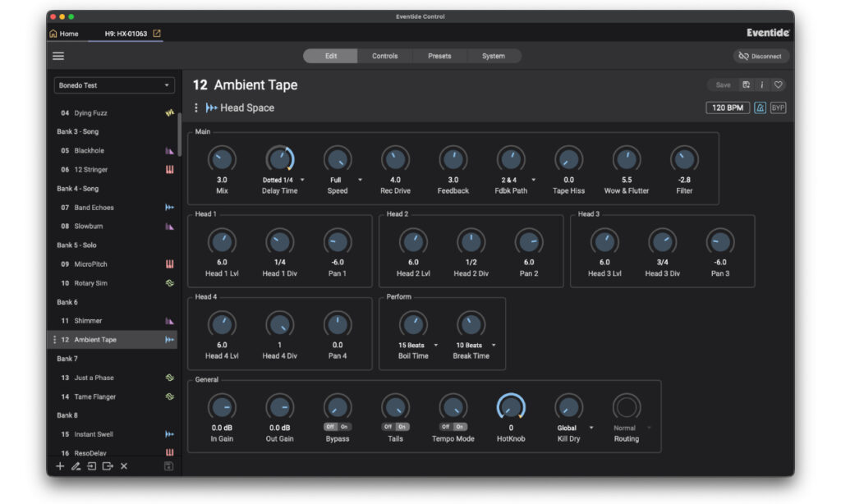Screen dimensions: 841x504
Task: Click the reverb icon on Blackhole row
Action: (x=169, y=151)
